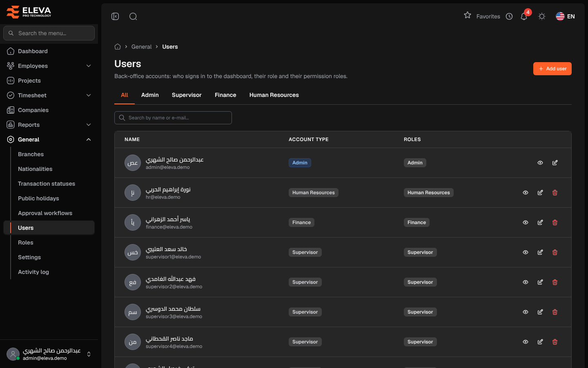Click the Add user button

click(552, 69)
